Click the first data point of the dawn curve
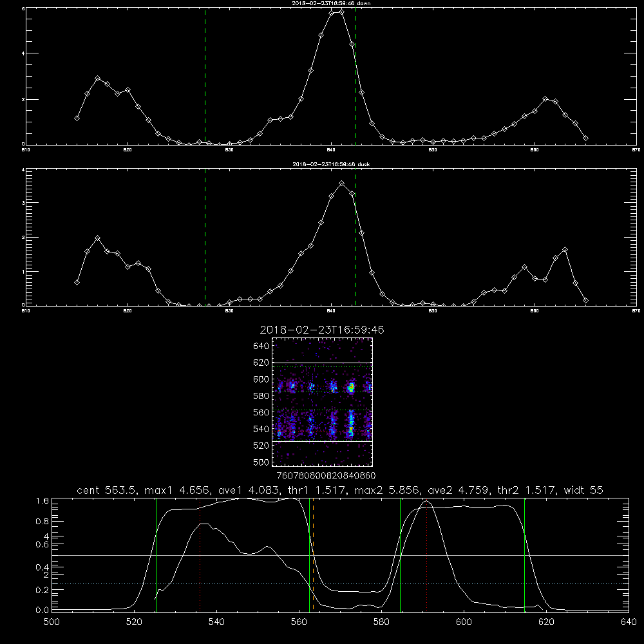Screen dimensions: 644x644 pyautogui.click(x=77, y=118)
